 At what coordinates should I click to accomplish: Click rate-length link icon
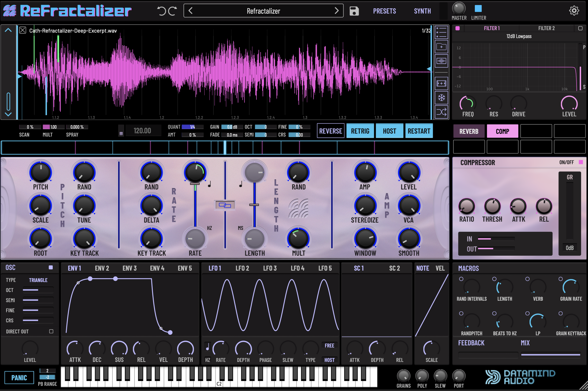point(225,205)
